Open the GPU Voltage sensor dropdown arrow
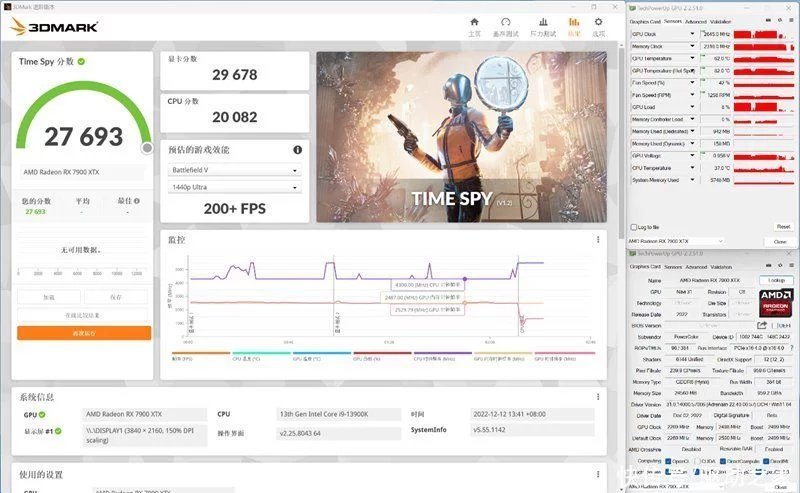The width and height of the screenshot is (800, 493). (692, 156)
